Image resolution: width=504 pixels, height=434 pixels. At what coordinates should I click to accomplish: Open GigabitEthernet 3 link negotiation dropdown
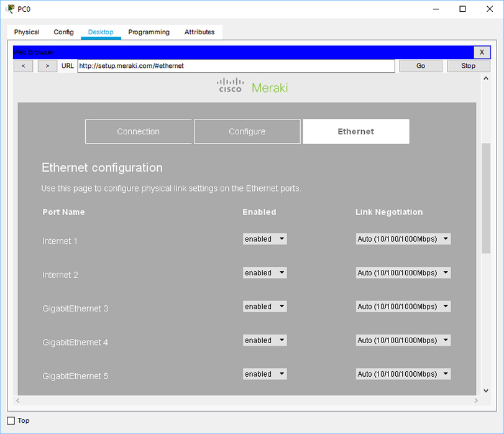click(x=403, y=307)
